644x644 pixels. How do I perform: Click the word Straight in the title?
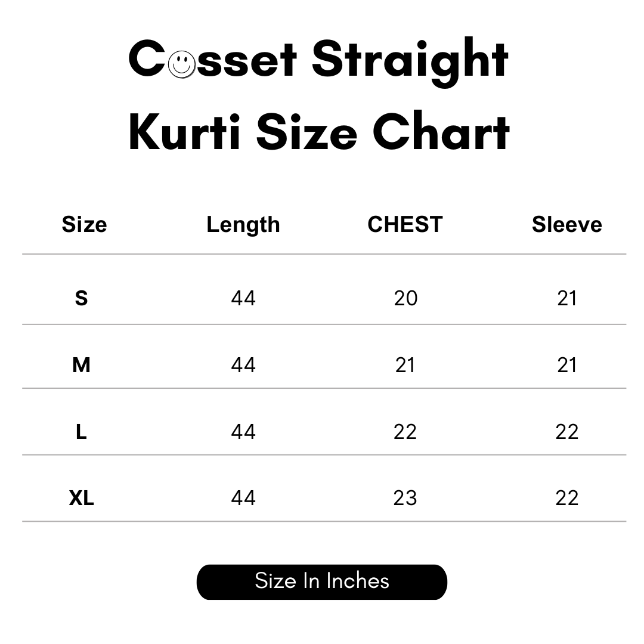click(x=410, y=61)
